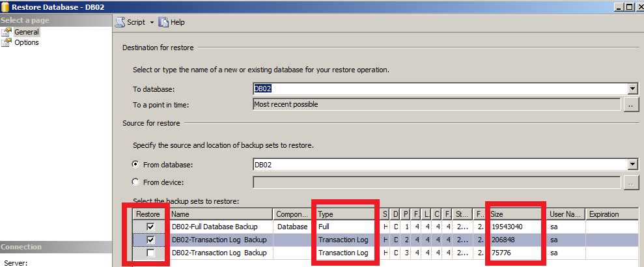
Task: Select the From database radio button
Action: [135, 164]
